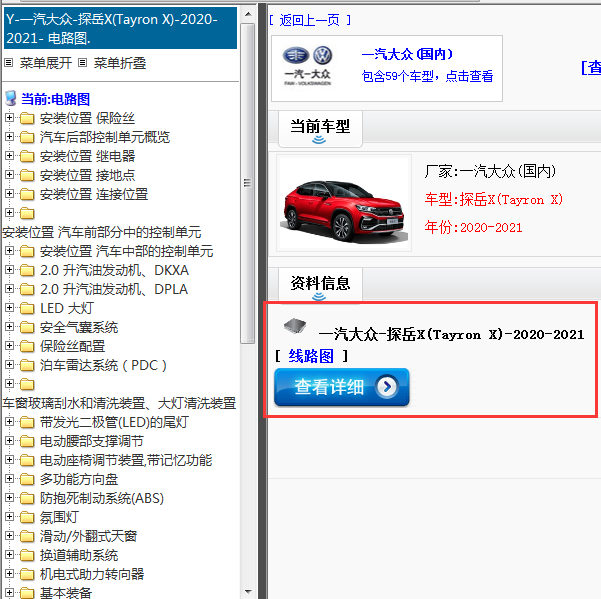This screenshot has height=599, width=601.
Task: Click the gray device icon beside 一汽大众-探岳X title
Action: click(x=295, y=326)
